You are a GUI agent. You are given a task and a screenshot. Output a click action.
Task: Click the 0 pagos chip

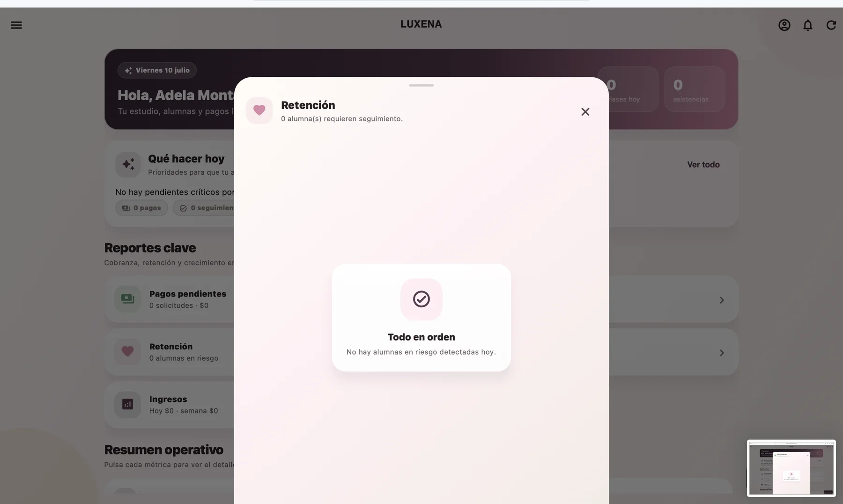tap(141, 208)
